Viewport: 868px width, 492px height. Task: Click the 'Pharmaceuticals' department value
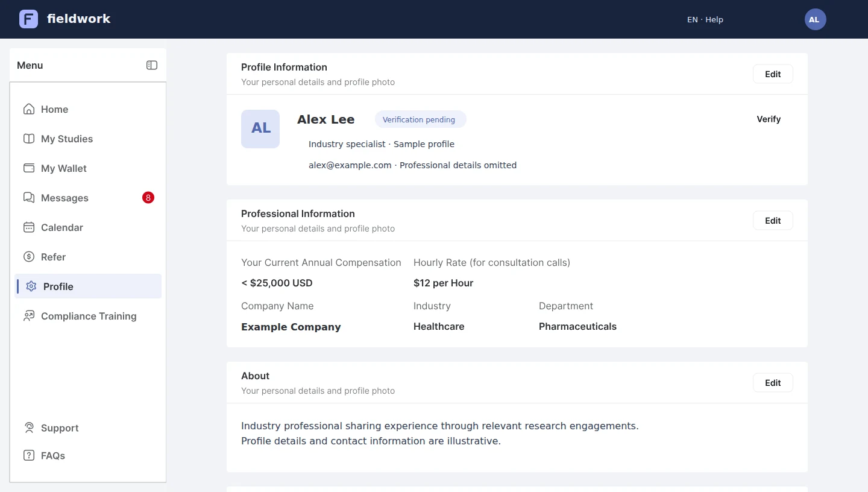click(x=577, y=327)
